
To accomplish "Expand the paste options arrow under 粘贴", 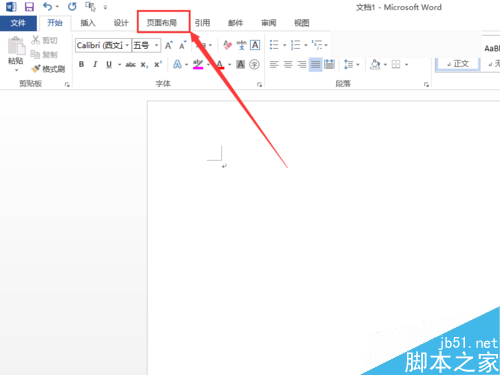I will pyautogui.click(x=16, y=70).
